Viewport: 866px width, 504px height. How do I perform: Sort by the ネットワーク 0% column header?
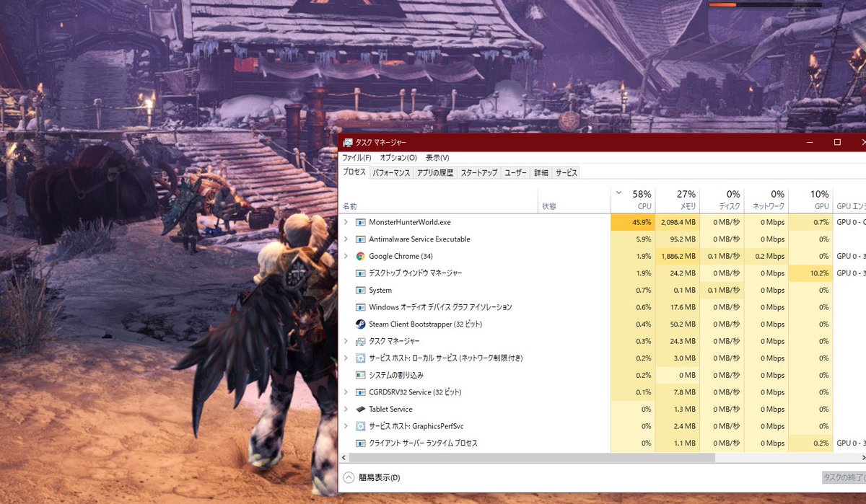(766, 200)
